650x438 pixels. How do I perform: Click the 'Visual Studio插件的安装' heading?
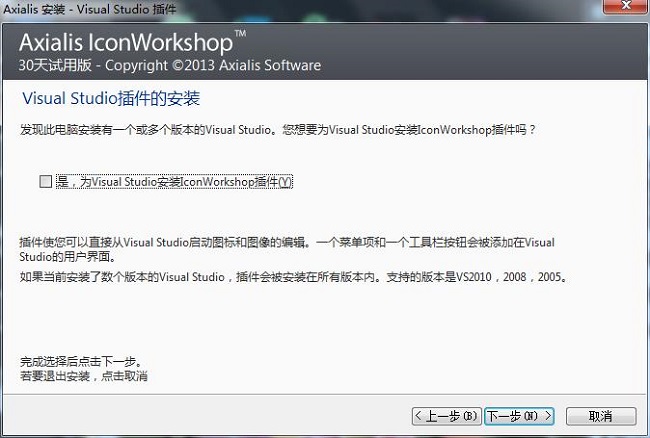pos(111,100)
